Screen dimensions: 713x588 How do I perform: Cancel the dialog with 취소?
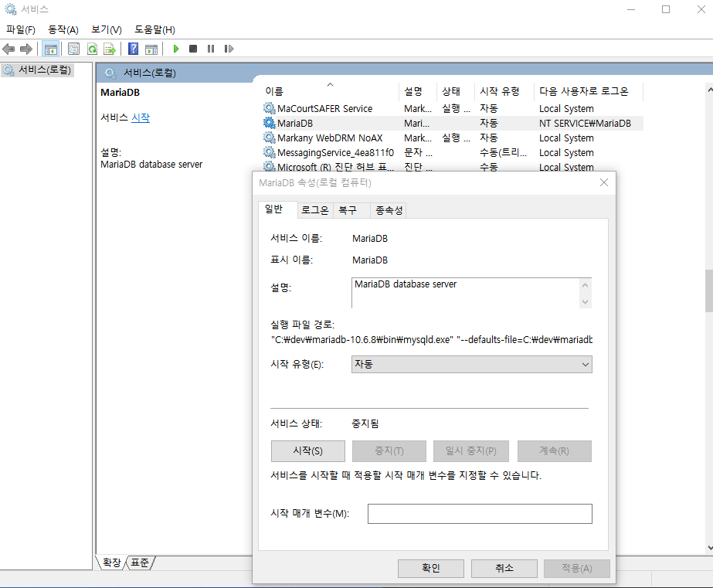click(x=504, y=568)
